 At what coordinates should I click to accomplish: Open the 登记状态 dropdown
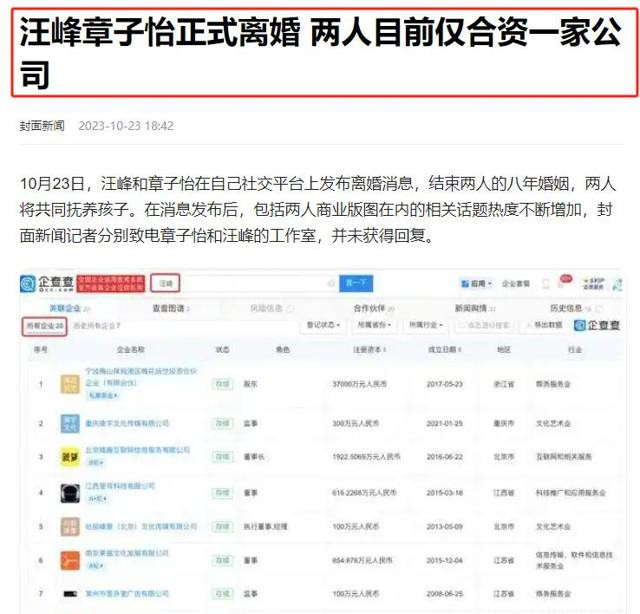pyautogui.click(x=323, y=325)
